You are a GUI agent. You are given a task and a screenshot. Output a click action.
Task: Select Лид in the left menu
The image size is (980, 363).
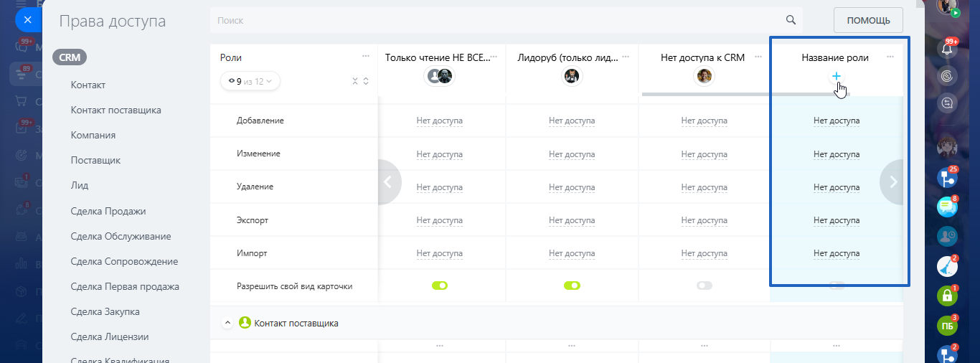pyautogui.click(x=80, y=185)
